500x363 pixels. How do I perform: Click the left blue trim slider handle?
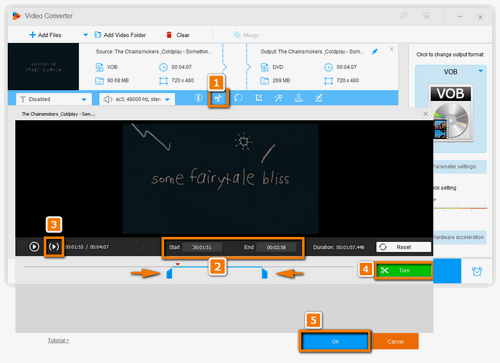pos(169,273)
